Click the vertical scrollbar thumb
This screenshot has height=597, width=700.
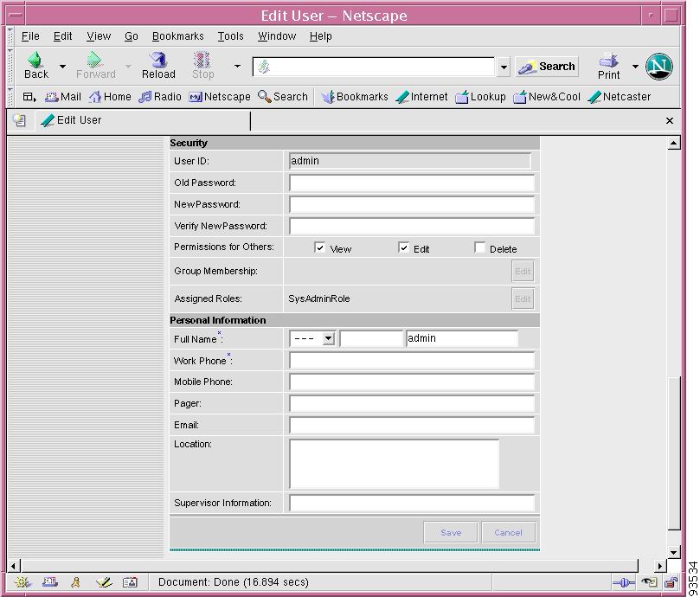(x=674, y=453)
